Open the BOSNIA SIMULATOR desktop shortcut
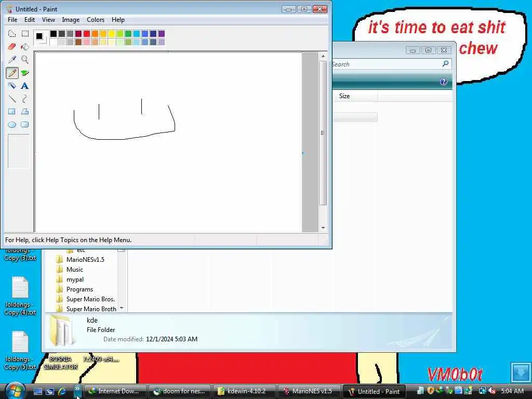This screenshot has height=399, width=532. tap(60, 363)
